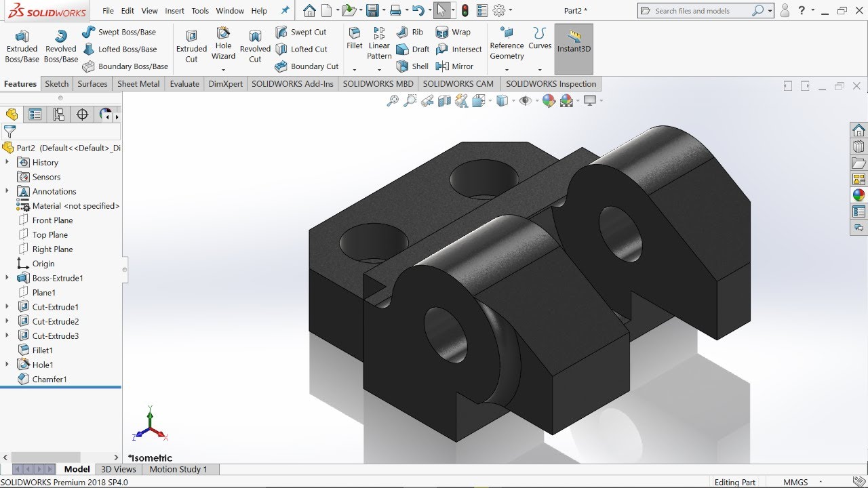Viewport: 868px width, 488px height.
Task: Open Reference Geometry tools
Action: (507, 43)
